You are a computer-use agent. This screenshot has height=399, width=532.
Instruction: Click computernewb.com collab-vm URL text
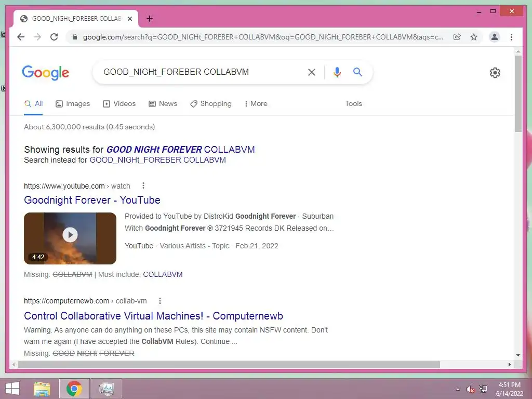(x=85, y=301)
